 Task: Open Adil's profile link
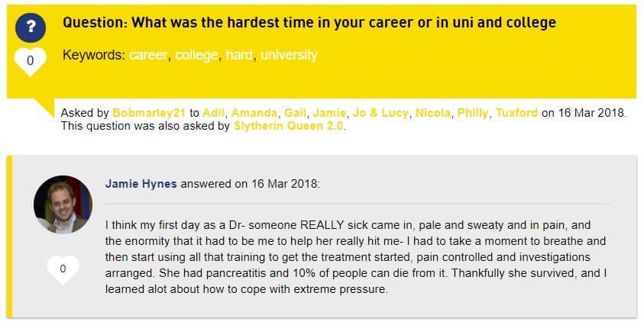214,113
